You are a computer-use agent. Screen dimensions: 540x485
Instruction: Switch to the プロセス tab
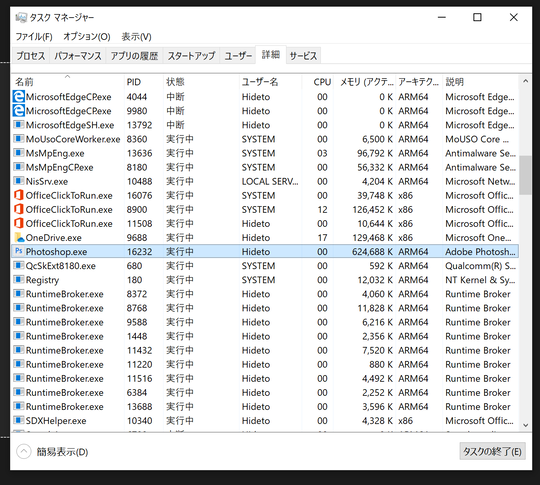[31, 56]
